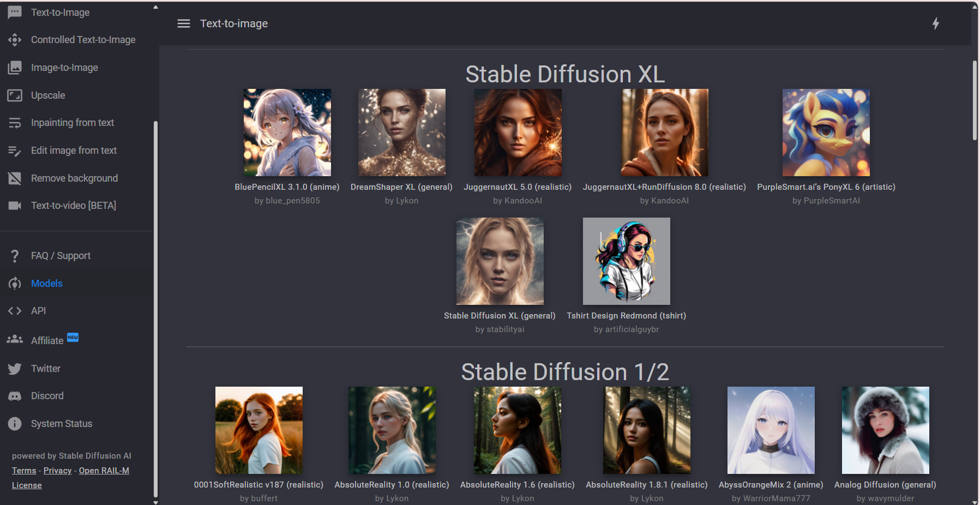The width and height of the screenshot is (980, 505).
Task: Click the System Status info icon
Action: coord(15,424)
